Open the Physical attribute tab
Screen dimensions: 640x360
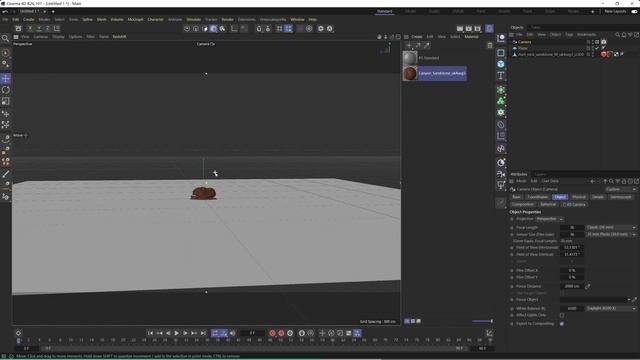pos(579,197)
